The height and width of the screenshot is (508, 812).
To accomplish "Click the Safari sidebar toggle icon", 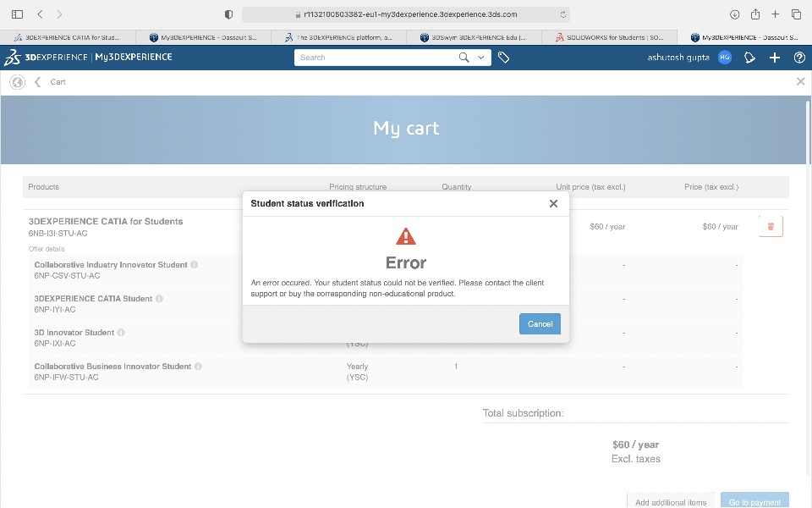I will [17, 14].
